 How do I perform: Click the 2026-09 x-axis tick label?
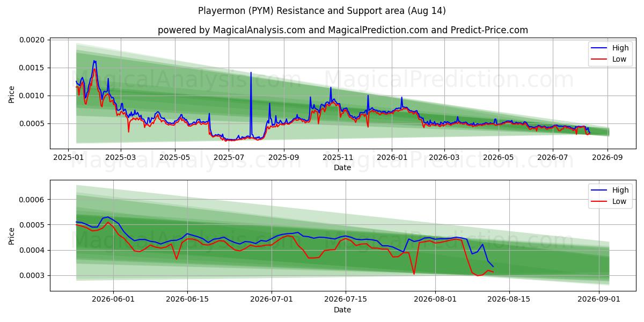(608, 158)
